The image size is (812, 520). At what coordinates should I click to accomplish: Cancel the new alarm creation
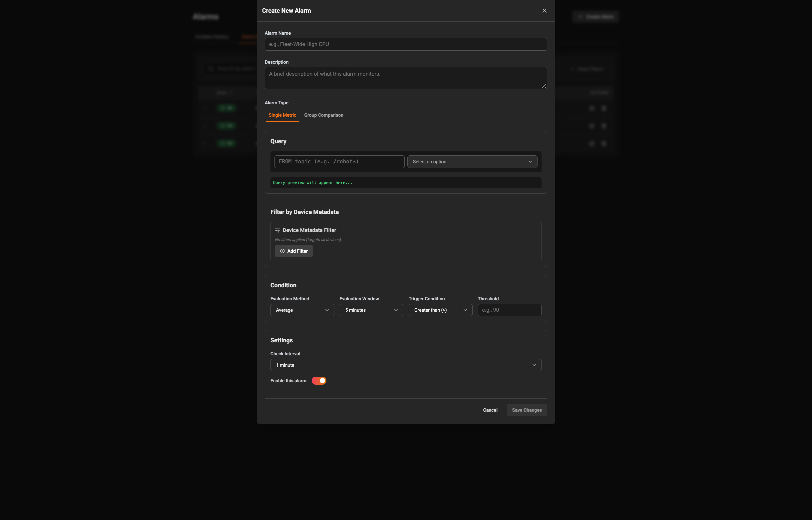coord(490,410)
